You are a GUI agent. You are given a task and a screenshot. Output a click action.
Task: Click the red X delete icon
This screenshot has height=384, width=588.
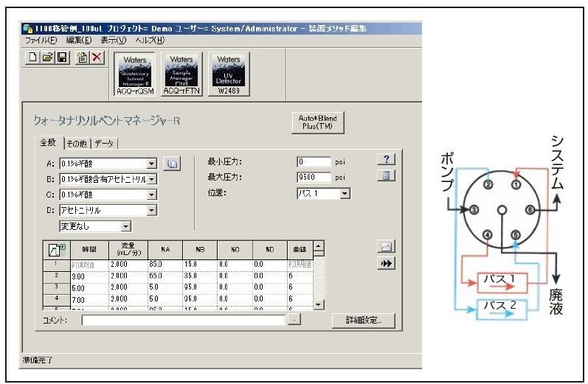point(97,57)
